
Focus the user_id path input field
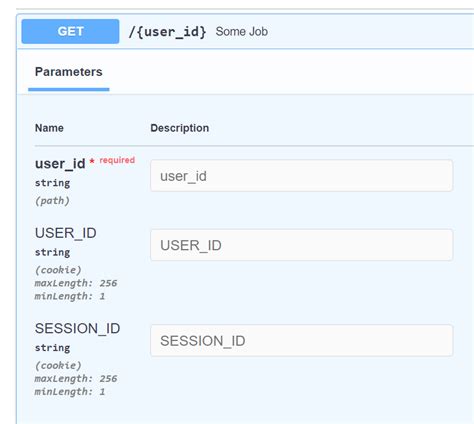tap(301, 176)
